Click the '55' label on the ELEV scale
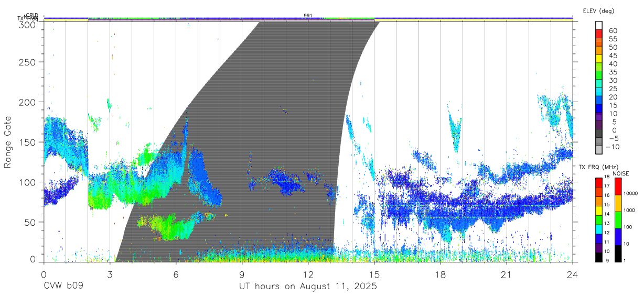This screenshot has width=644, height=297. click(613, 39)
